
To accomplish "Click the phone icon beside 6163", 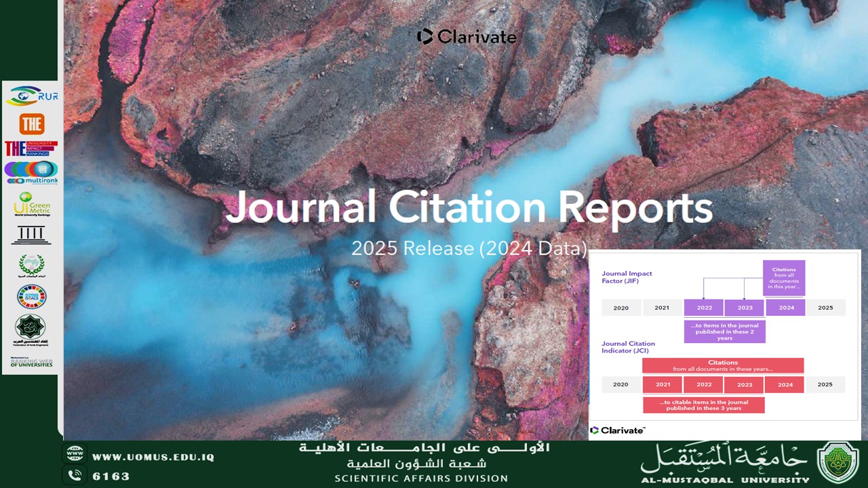I will pyautogui.click(x=75, y=476).
